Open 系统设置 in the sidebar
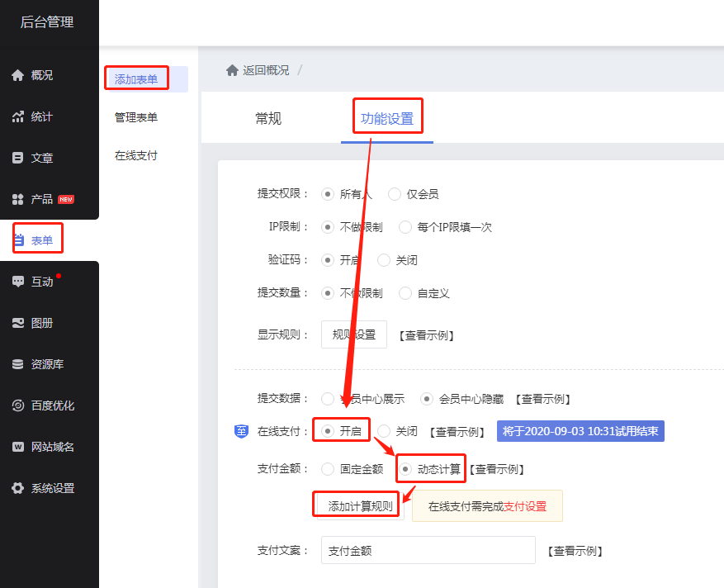 (53, 488)
